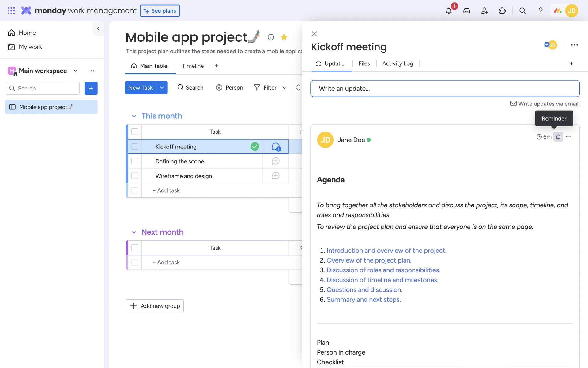Click the reminder bell on Jane's update
This screenshot has height=368, width=588.
tap(558, 137)
